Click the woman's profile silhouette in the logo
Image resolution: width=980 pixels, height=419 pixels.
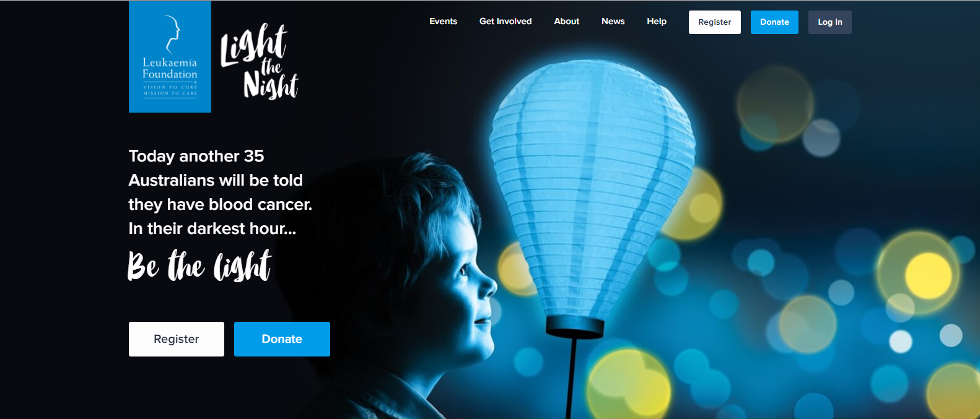[x=172, y=34]
